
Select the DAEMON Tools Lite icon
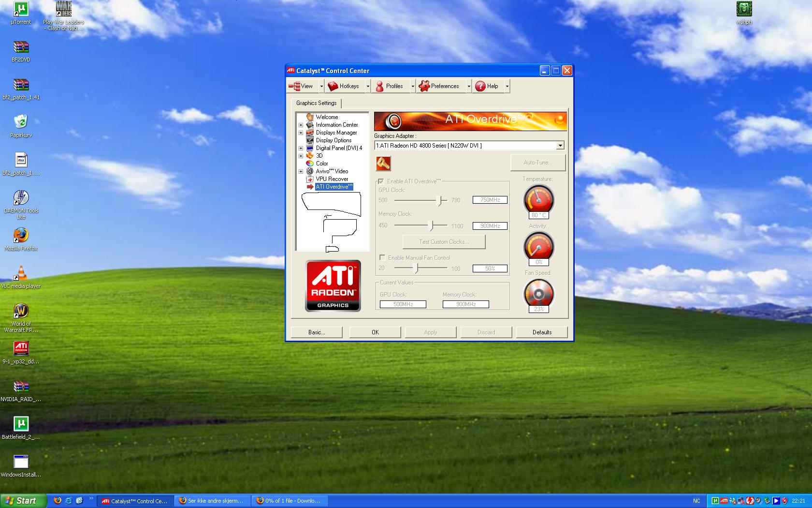(x=21, y=205)
